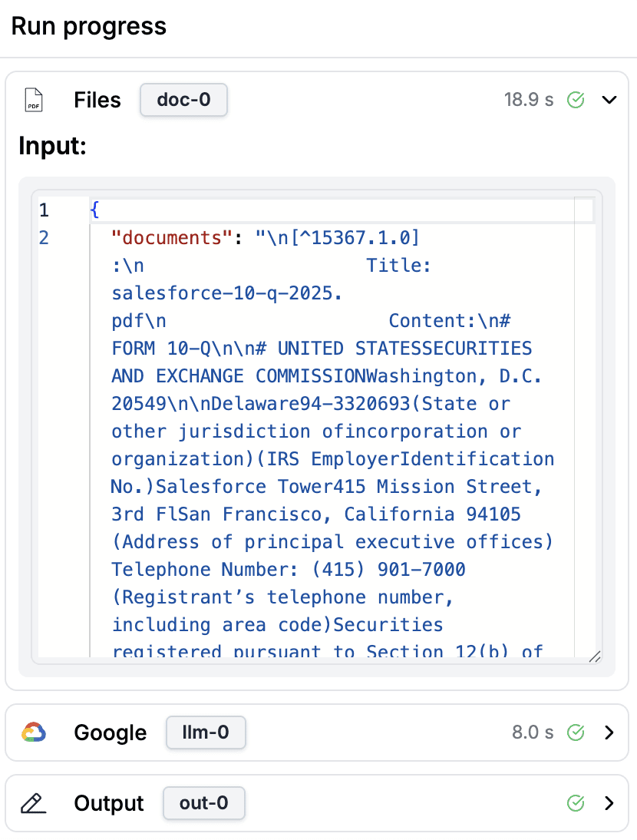Click the Files step label

click(x=97, y=100)
